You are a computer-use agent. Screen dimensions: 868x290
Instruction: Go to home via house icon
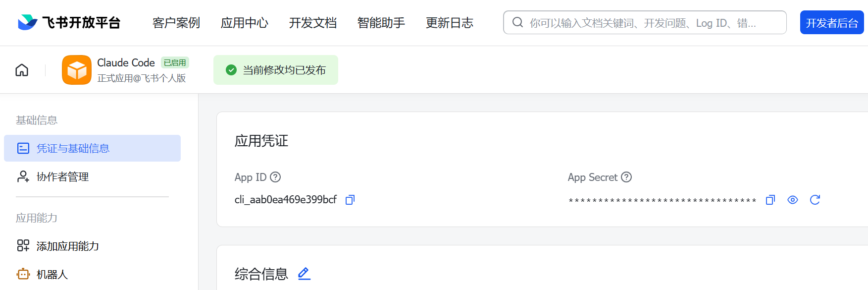[x=22, y=70]
